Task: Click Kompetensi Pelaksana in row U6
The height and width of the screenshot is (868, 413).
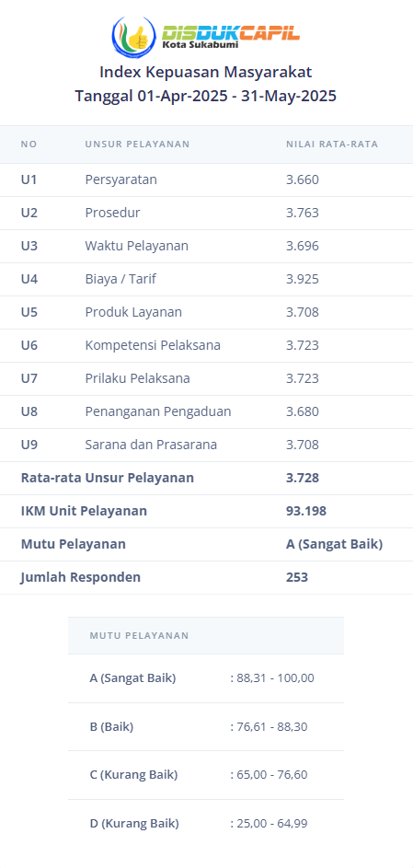Action: 153,345
